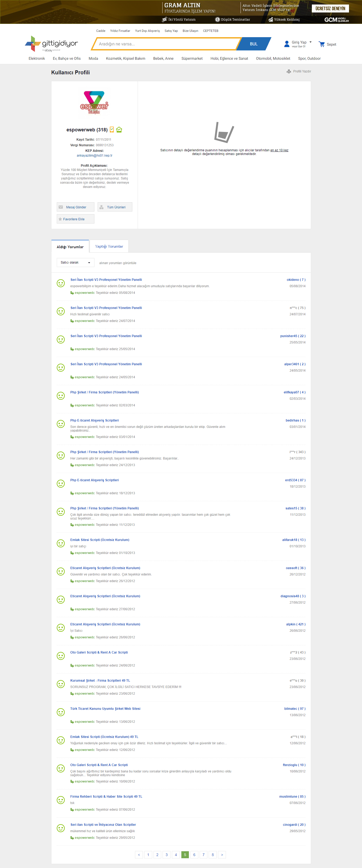
Task: Click the espower seller logo thumbnail
Action: [x=94, y=102]
